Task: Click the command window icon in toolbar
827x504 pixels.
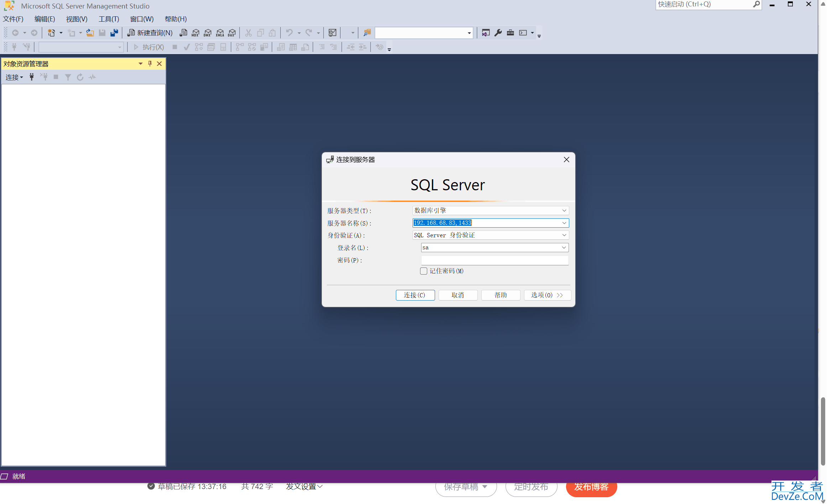Action: pyautogui.click(x=523, y=33)
